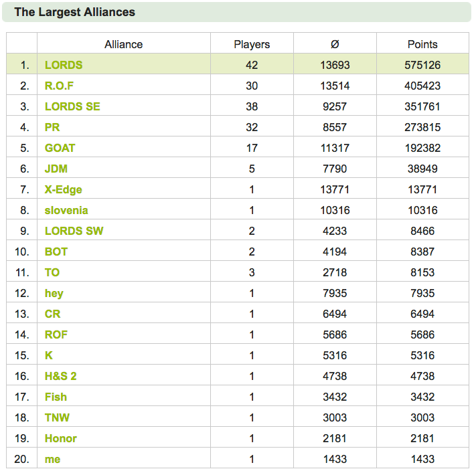
Task: Open the CR alliance page
Action: pyautogui.click(x=52, y=314)
